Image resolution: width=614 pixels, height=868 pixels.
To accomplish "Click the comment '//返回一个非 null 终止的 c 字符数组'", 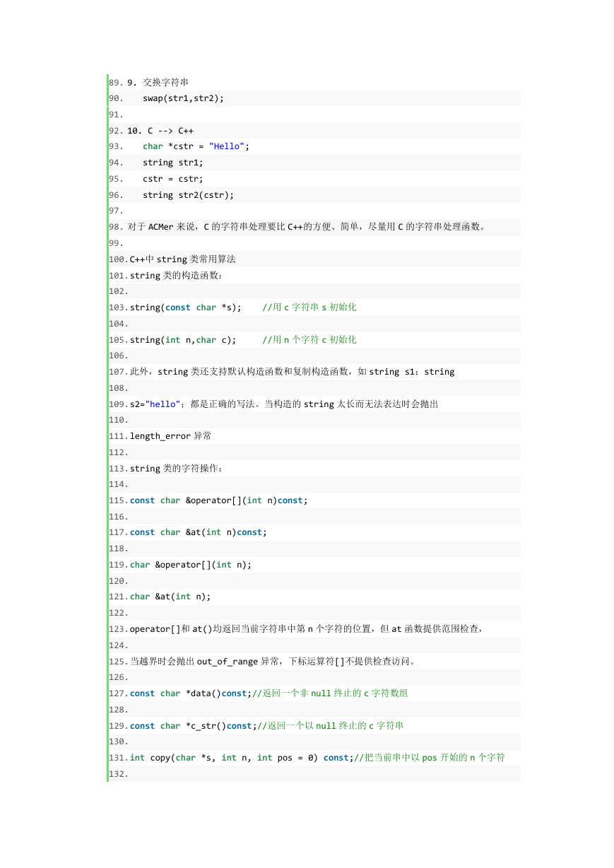I will click(330, 693).
